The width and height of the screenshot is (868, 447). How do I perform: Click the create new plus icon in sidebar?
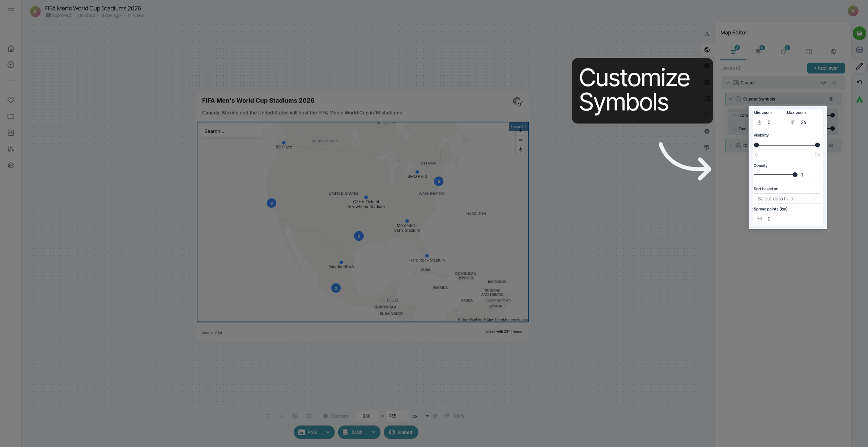coord(11,65)
